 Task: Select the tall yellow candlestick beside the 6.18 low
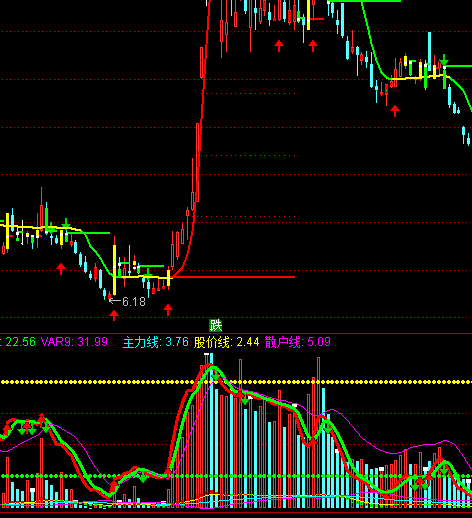coord(115,270)
